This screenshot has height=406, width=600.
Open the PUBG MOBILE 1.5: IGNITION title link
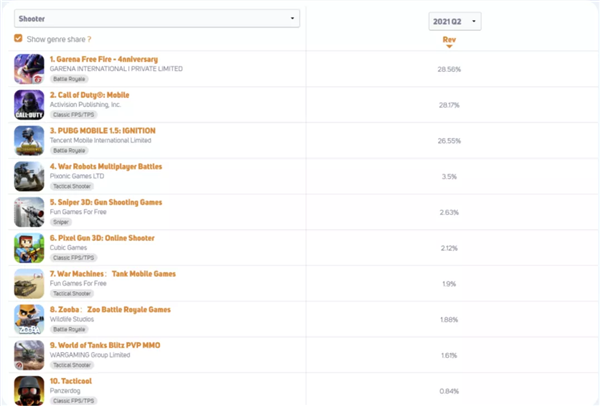click(103, 131)
